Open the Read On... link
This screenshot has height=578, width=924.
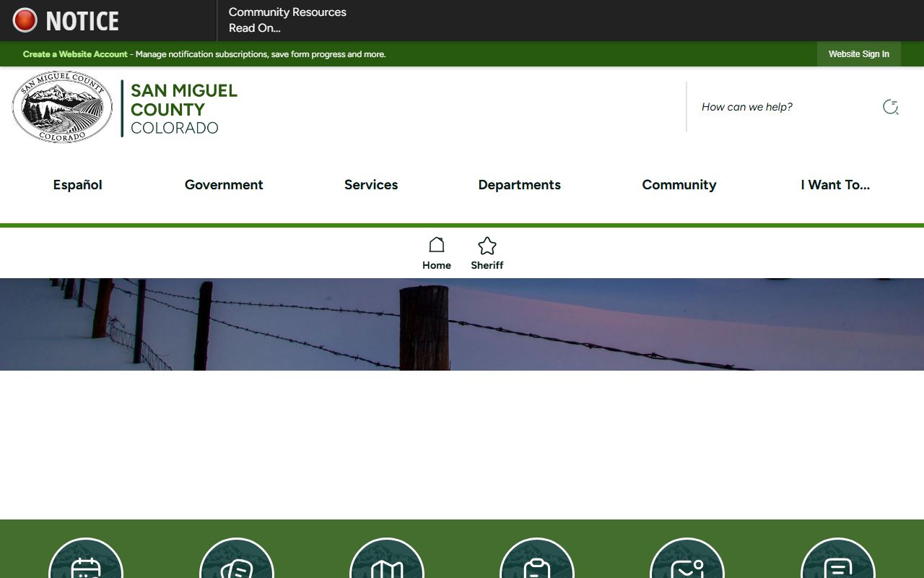click(254, 28)
